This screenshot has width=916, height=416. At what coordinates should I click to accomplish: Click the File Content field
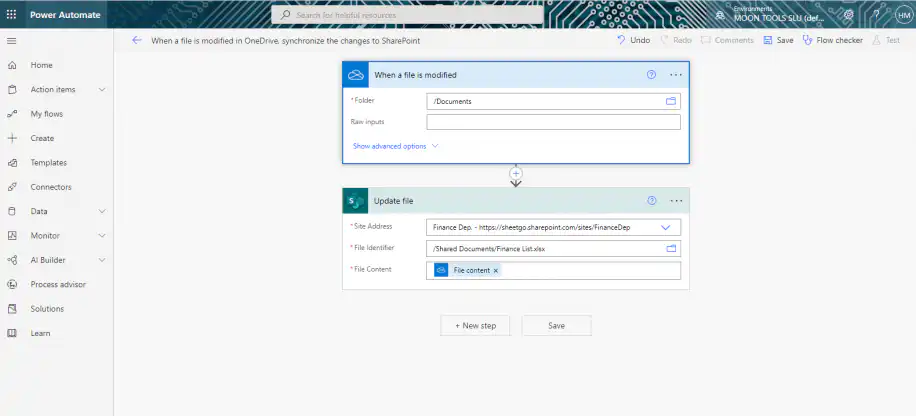coord(553,271)
